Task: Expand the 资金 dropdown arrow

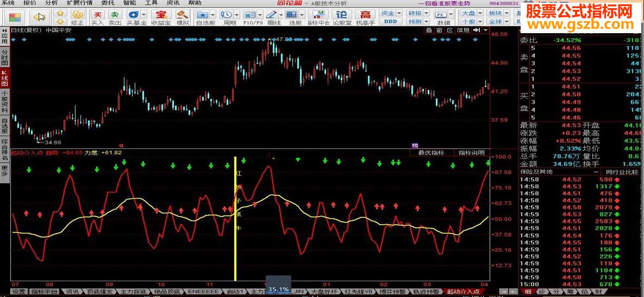Action: (399, 13)
